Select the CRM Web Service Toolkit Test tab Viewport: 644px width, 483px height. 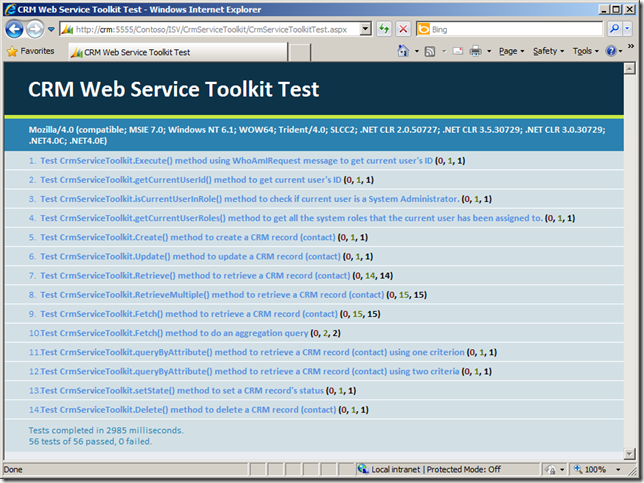tap(178, 52)
